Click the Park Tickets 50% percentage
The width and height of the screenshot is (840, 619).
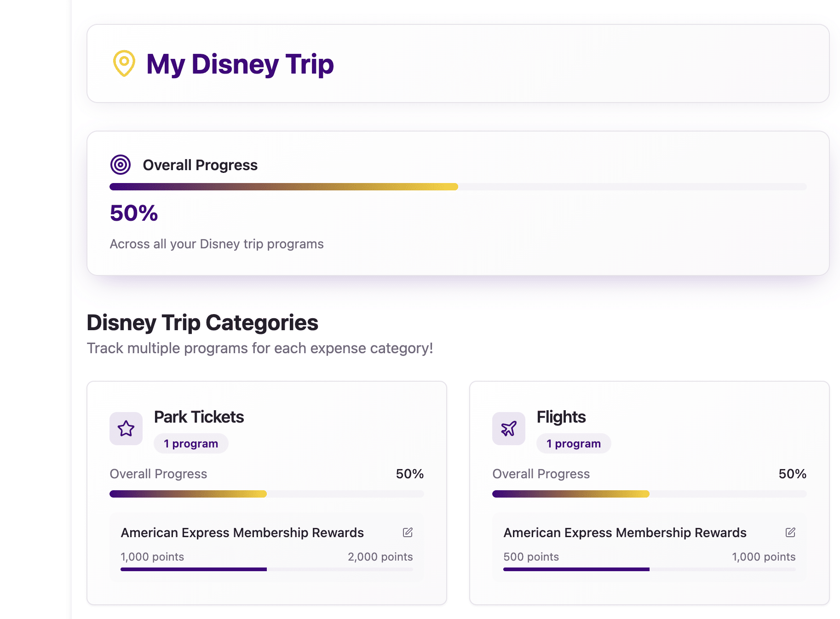point(410,474)
